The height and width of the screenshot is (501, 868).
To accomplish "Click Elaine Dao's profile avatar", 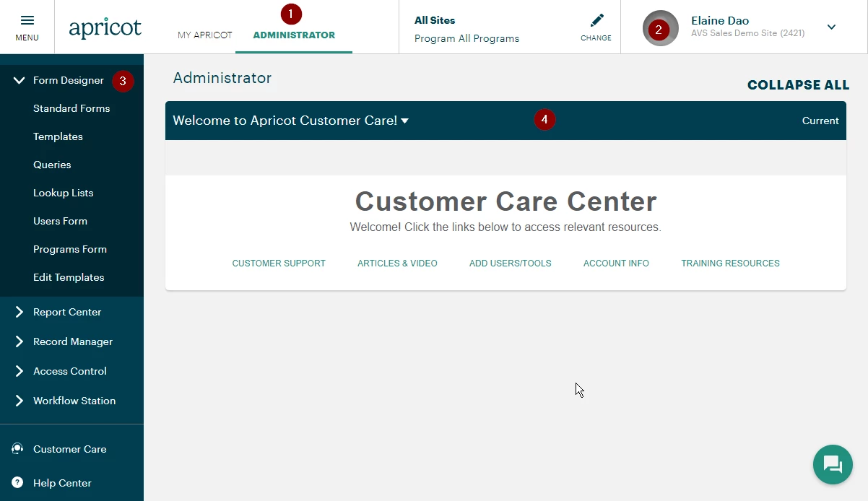I will coord(660,28).
